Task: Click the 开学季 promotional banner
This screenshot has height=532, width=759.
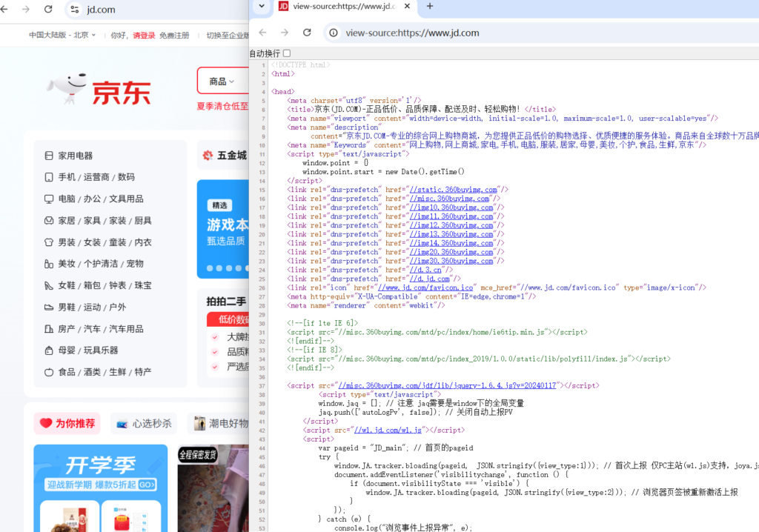Action: (100, 474)
